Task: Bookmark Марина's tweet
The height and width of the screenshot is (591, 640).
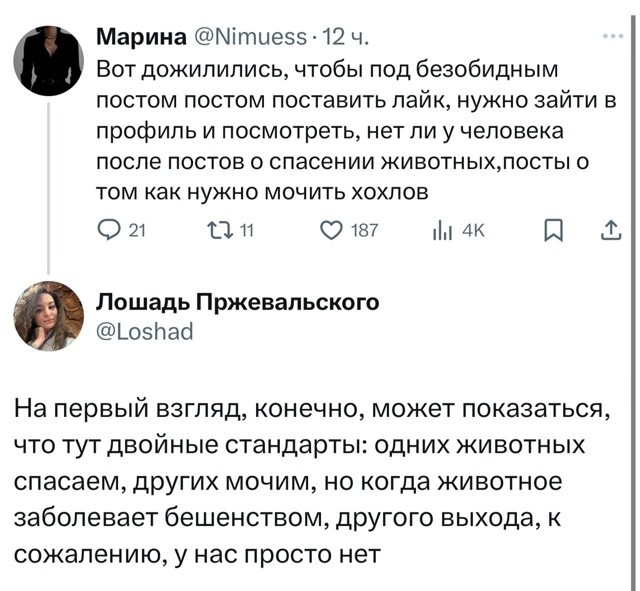Action: (554, 231)
